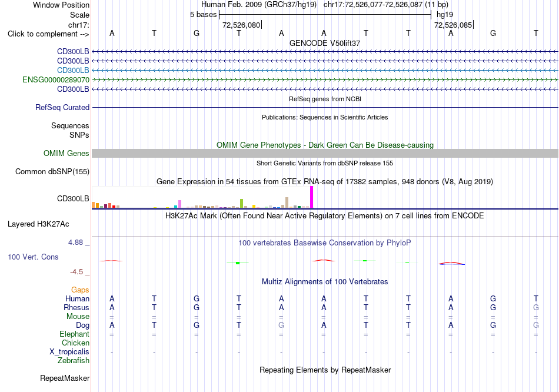The height and width of the screenshot is (392, 559).
Task: Click the 72,526,085 coordinate marker
Action: [453, 25]
